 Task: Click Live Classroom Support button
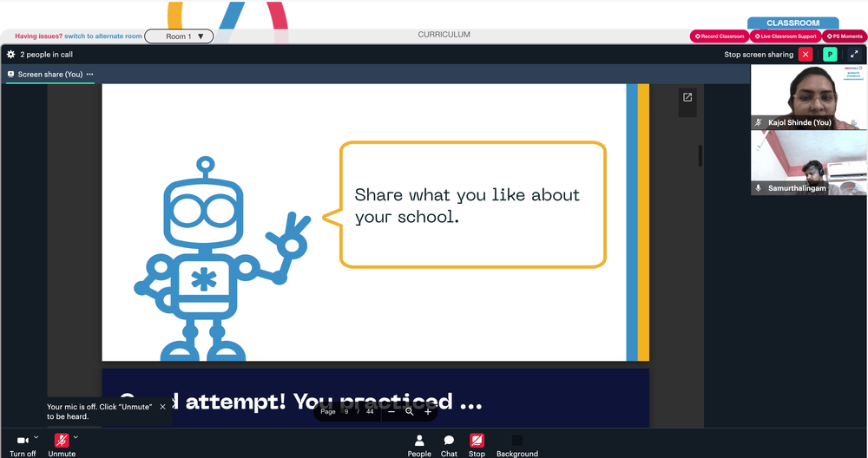[786, 36]
